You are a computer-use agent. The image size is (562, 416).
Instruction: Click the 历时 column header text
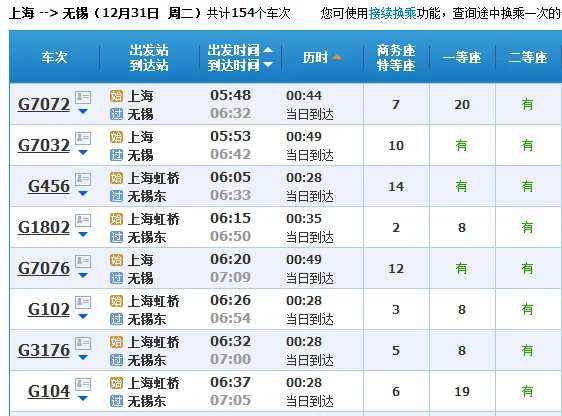coord(316,57)
